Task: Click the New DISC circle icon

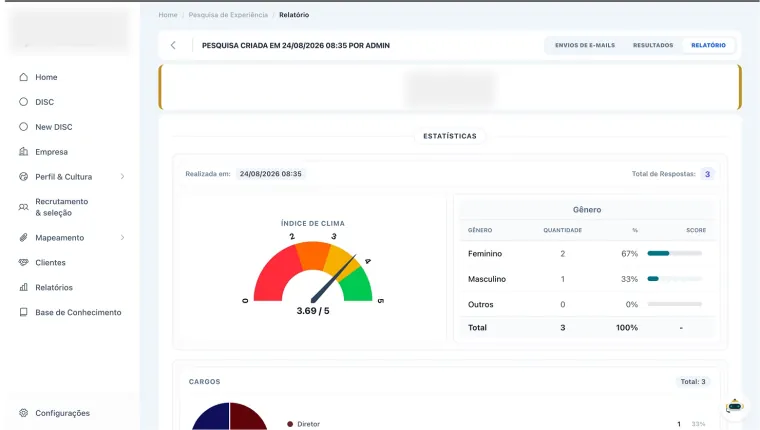Action: tap(23, 127)
